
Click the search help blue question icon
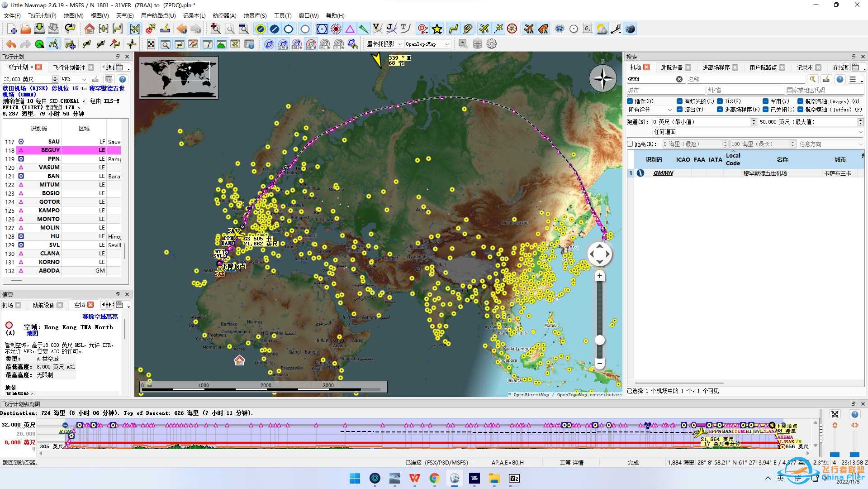[840, 79]
